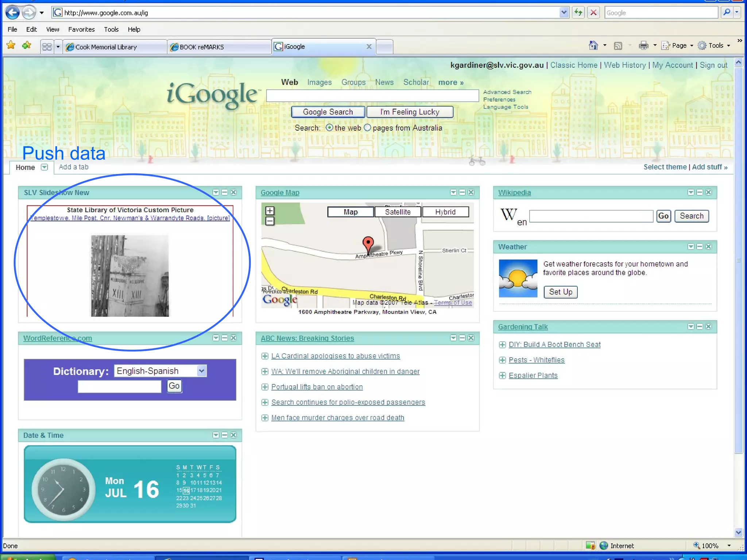Click the Stop loading red X icon

[593, 13]
